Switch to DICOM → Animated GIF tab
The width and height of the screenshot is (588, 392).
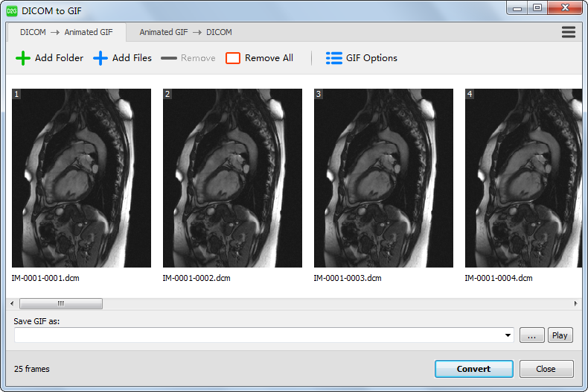pos(67,32)
